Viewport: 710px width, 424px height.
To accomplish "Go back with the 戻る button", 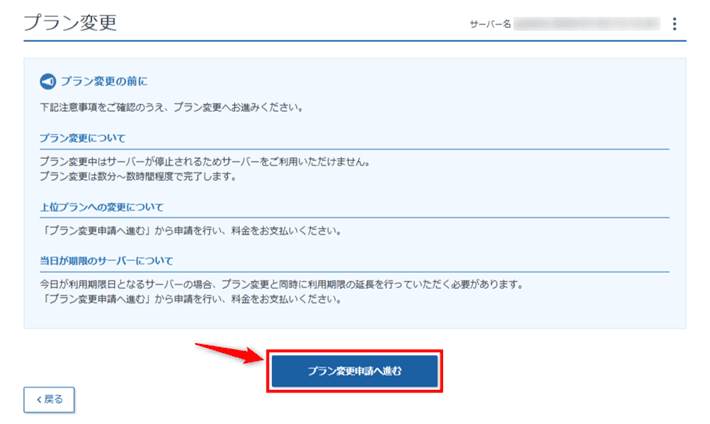I will click(x=49, y=400).
